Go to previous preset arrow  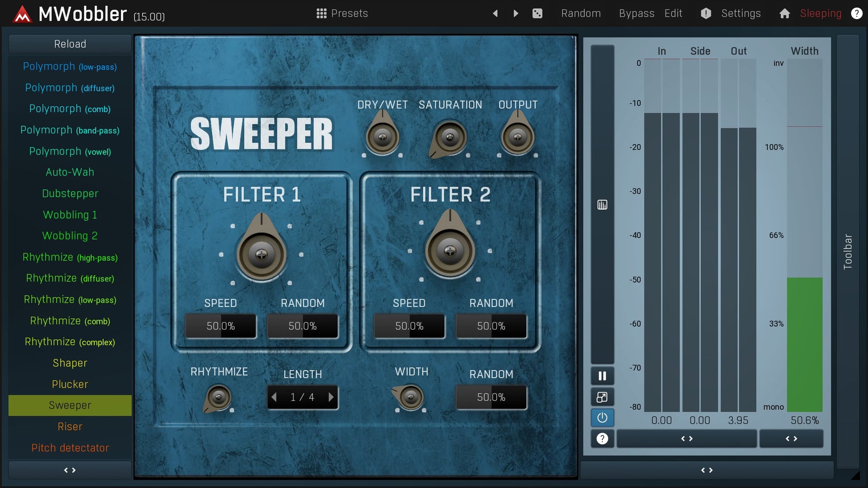pos(495,13)
